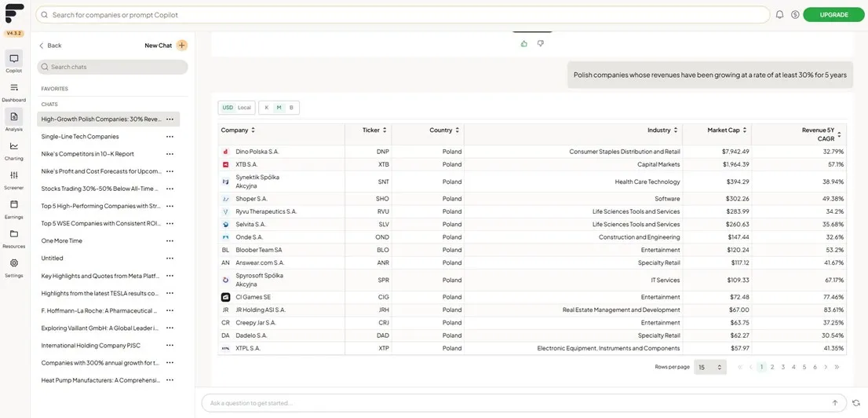Open the Earnings sidebar icon
868x418 pixels.
(14, 204)
